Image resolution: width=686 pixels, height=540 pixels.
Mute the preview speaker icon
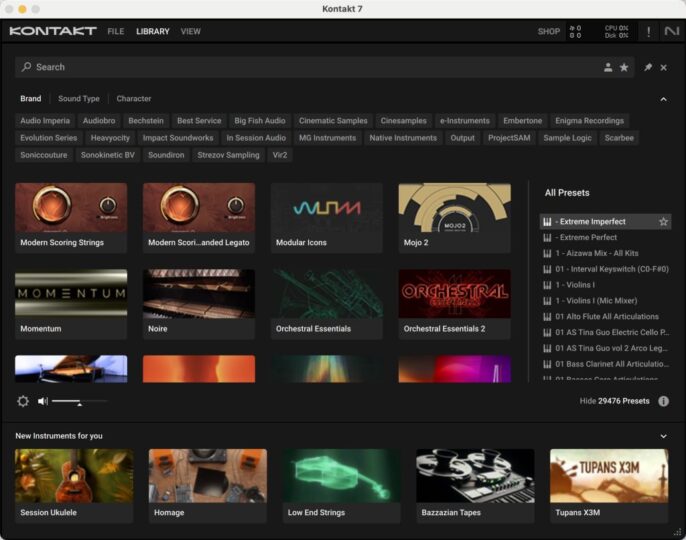(x=43, y=401)
